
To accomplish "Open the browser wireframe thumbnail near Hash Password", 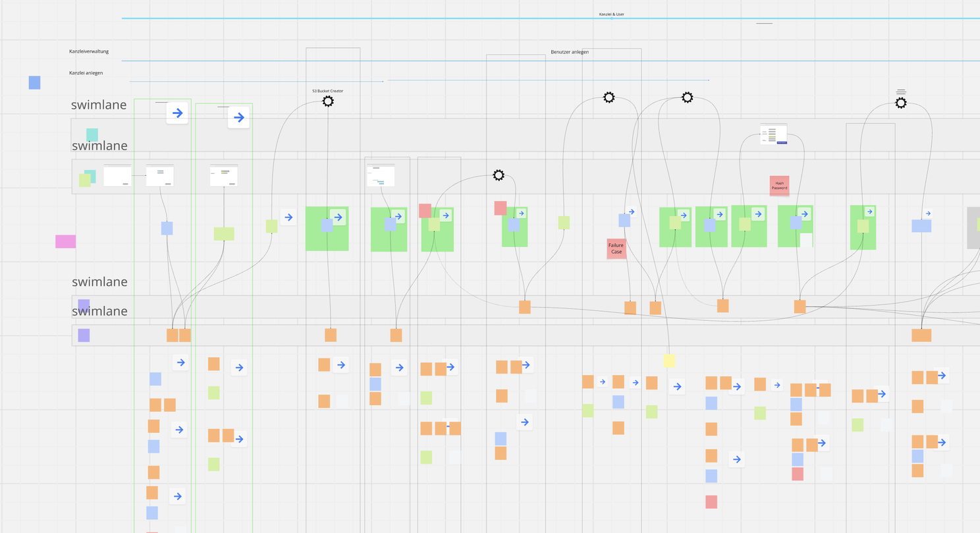I will click(x=773, y=134).
